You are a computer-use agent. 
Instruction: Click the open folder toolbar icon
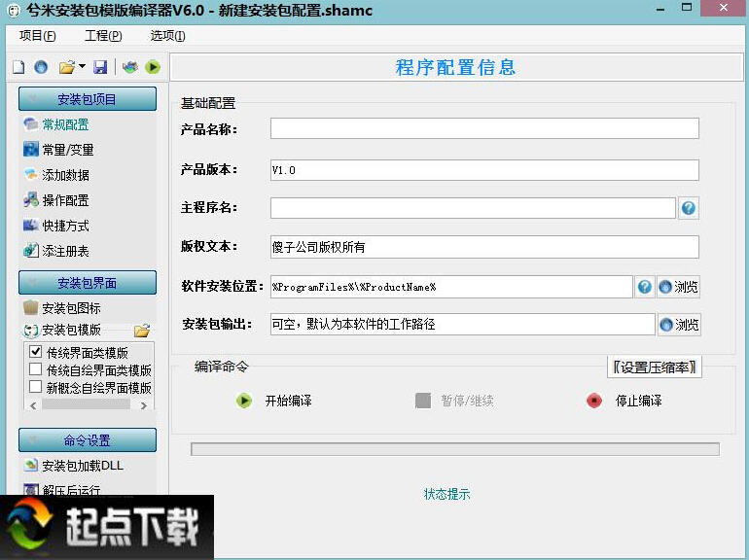click(x=67, y=67)
